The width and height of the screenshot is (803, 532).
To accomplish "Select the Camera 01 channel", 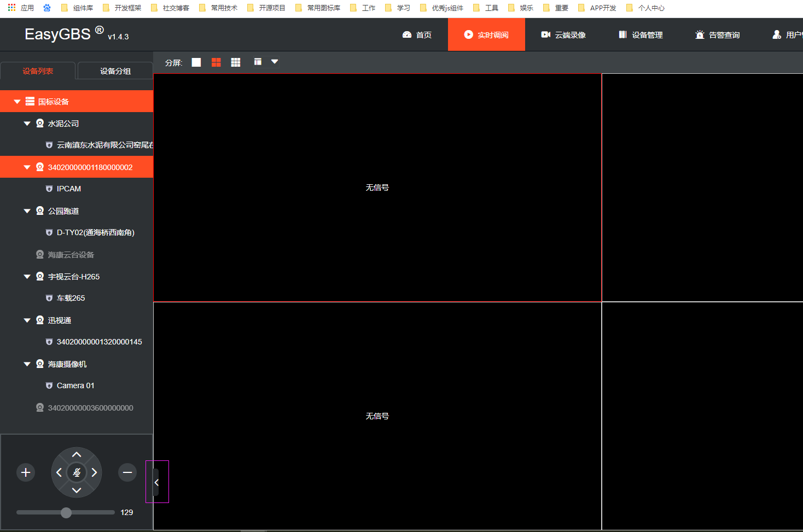I will click(x=77, y=385).
